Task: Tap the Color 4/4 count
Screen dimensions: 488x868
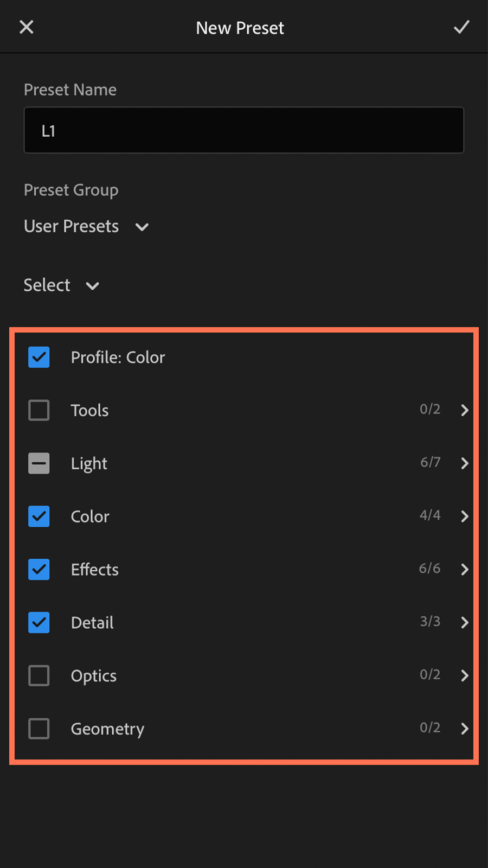Action: [430, 515]
